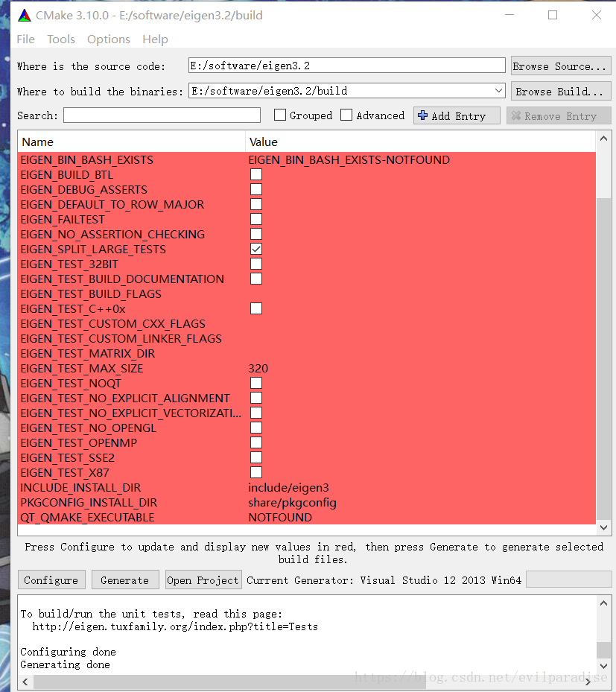Select PKGCONFIG_INSTALL_DIR entry name

click(89, 503)
